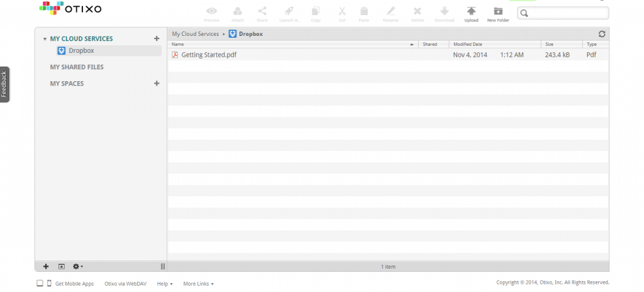Viewport: 644px width, 292px height.
Task: Open the Help dropdown in footer
Action: click(165, 284)
